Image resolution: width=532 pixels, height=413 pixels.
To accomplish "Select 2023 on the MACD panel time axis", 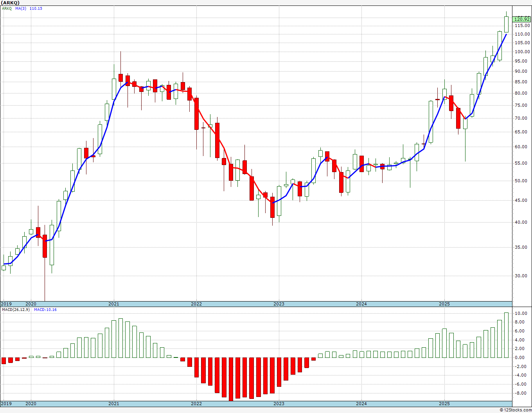I will [279, 404].
